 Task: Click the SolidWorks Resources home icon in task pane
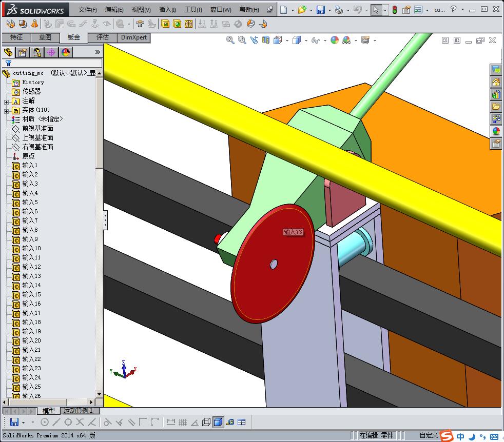coord(496,82)
